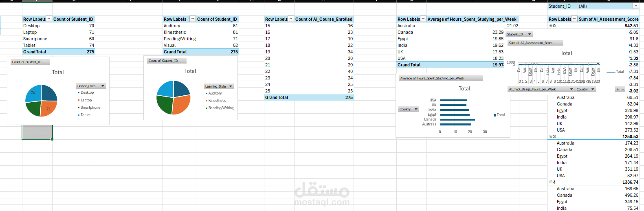This screenshot has width=644, height=211.
Task: Select the UK bar in the study hours chart
Action: [x=453, y=105]
